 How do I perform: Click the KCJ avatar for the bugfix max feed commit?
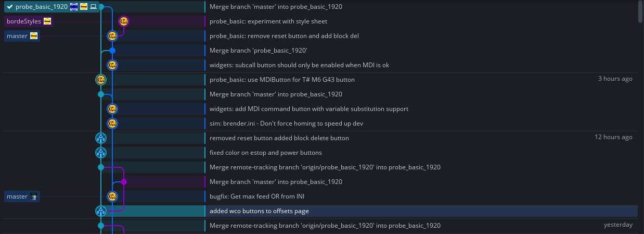[x=112, y=196]
